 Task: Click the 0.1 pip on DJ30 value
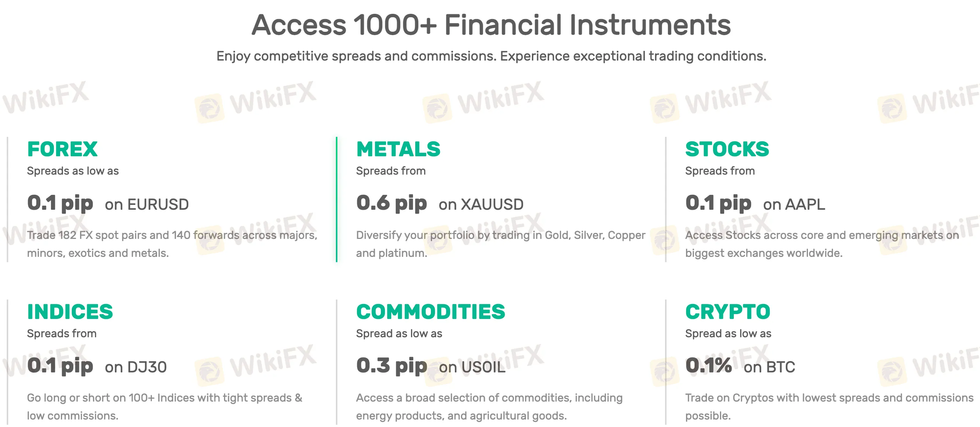tap(97, 366)
